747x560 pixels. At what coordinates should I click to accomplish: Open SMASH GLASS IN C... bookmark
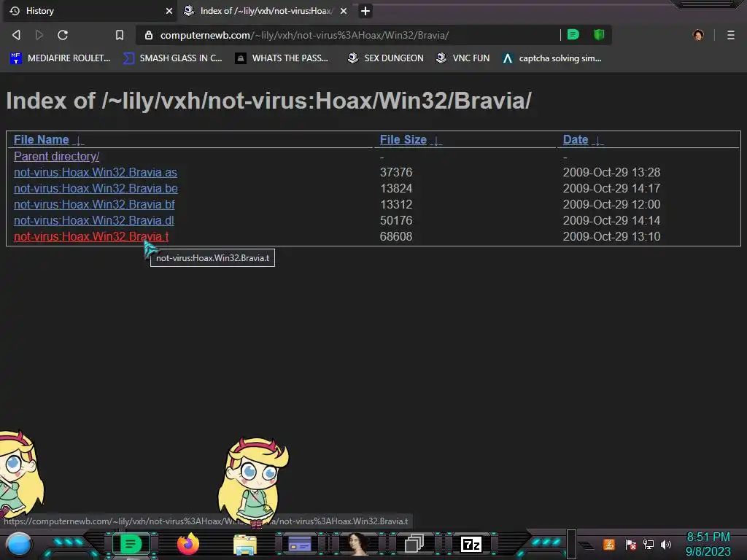pos(172,58)
